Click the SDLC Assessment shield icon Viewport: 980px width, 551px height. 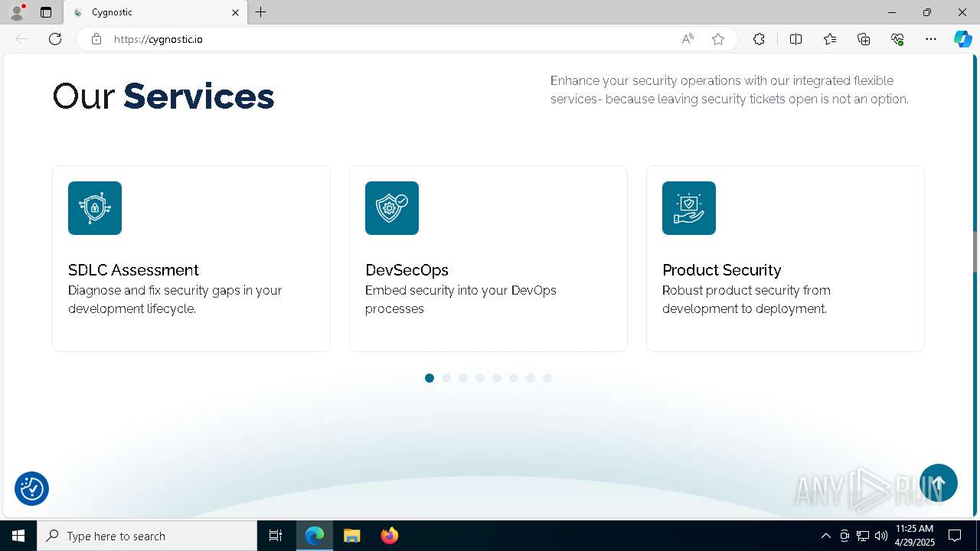coord(95,208)
